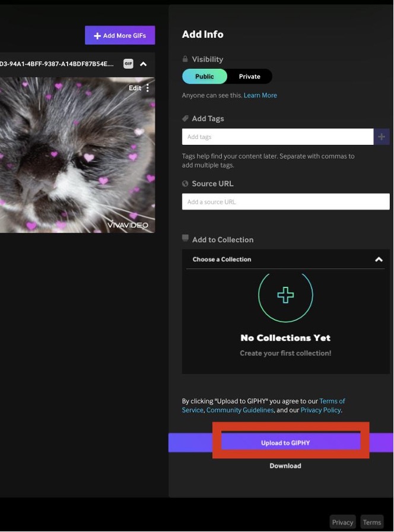The height and width of the screenshot is (532, 394).
Task: Open the Learn More link
Action: 260,96
